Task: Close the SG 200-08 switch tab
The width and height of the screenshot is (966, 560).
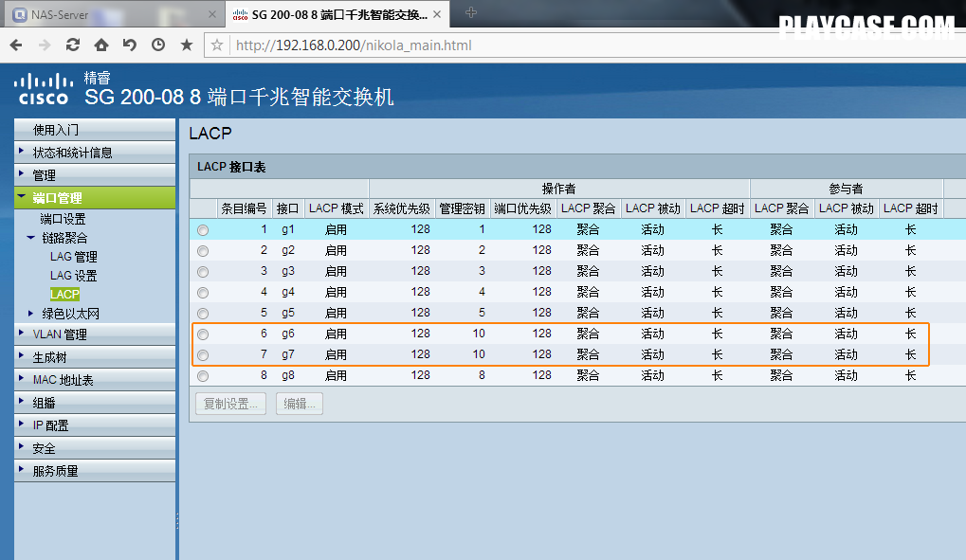Action: 437,14
